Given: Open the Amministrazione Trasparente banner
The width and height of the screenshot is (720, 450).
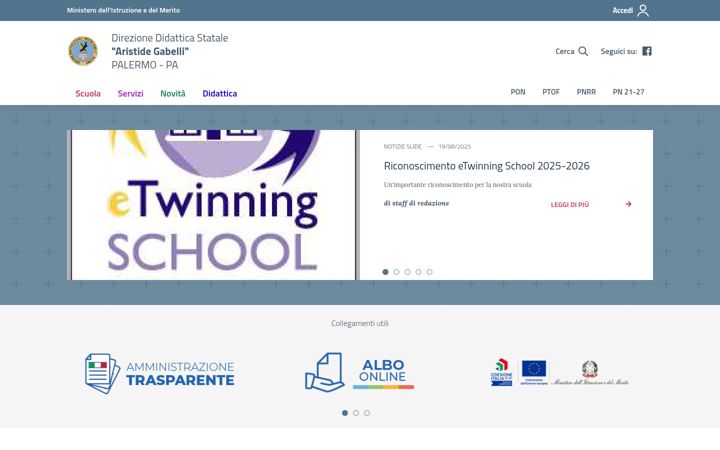Looking at the screenshot, I should click(x=160, y=373).
